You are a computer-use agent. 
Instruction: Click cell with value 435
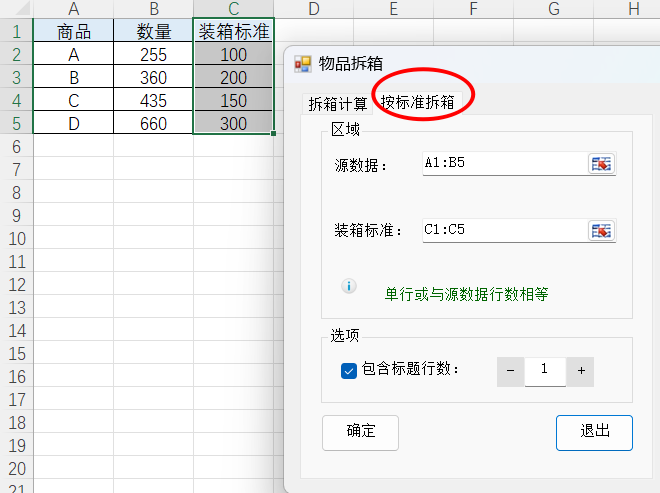[154, 101]
